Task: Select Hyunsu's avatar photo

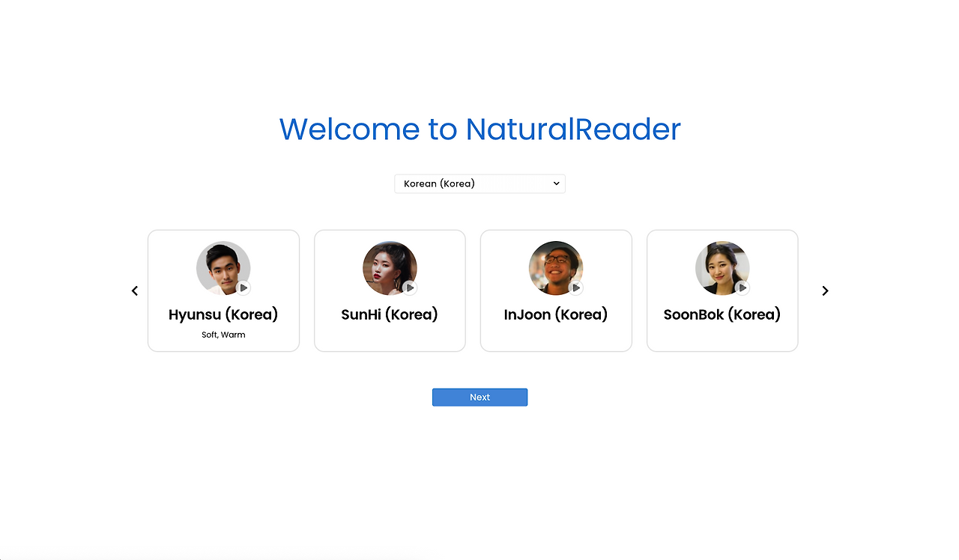Action: pos(223,268)
